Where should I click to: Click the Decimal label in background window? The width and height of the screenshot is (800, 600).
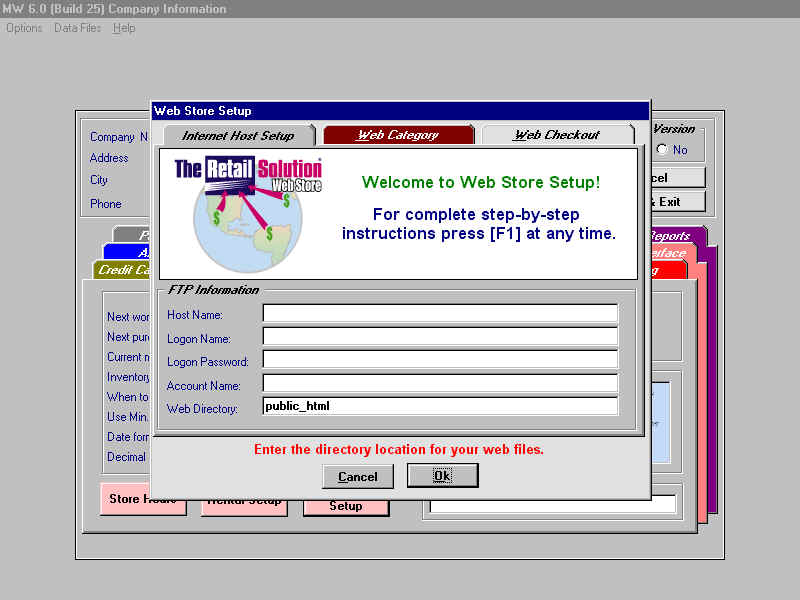coord(126,457)
